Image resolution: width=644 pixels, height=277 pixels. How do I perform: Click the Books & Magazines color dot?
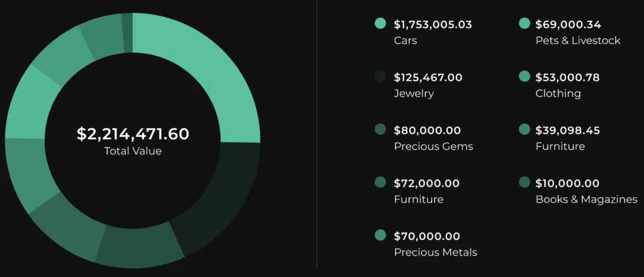point(524,183)
